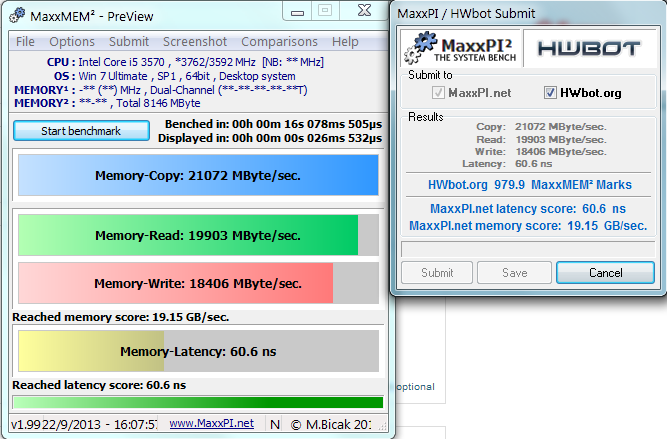Click the green progress bar below the latency score
This screenshot has height=439, width=667.
tap(198, 402)
